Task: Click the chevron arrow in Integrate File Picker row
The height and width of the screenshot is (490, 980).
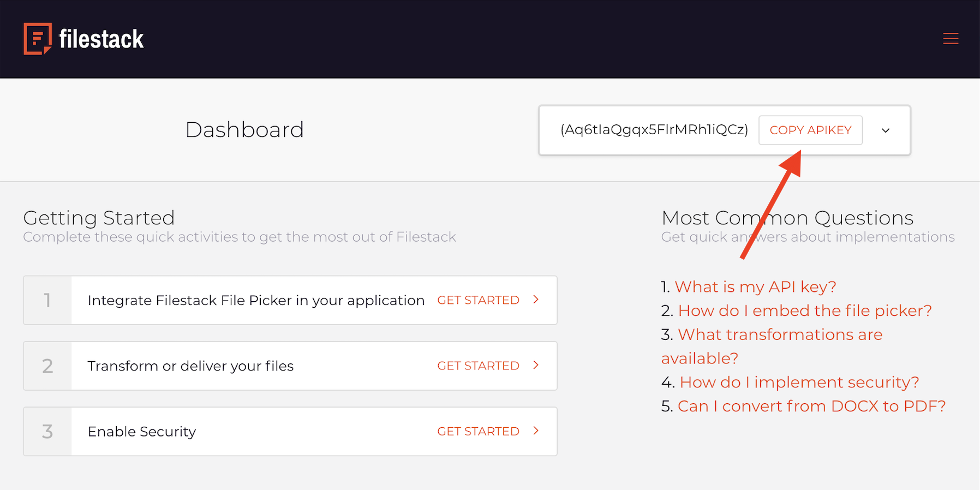Action: coord(536,300)
